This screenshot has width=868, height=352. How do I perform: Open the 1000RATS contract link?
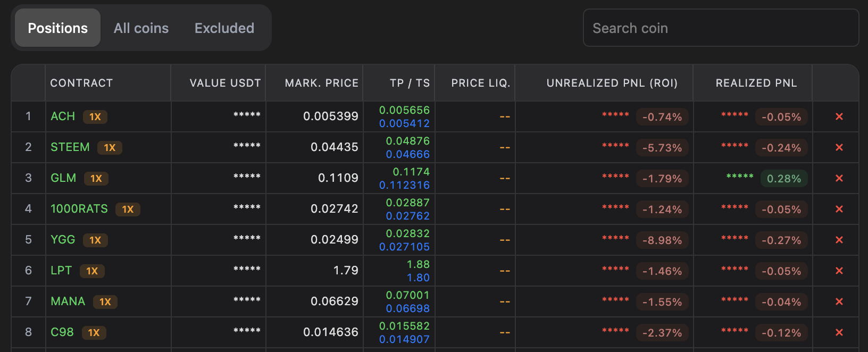point(79,209)
